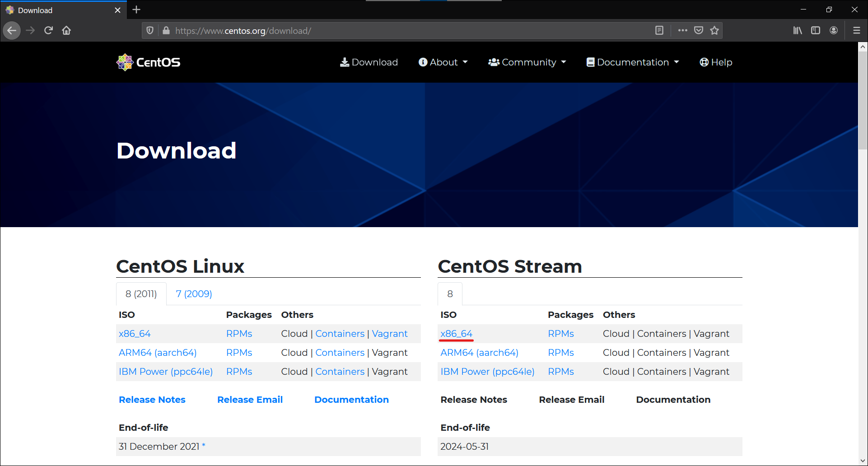
Task: Open CentOS Linux Documentation link
Action: (x=351, y=400)
